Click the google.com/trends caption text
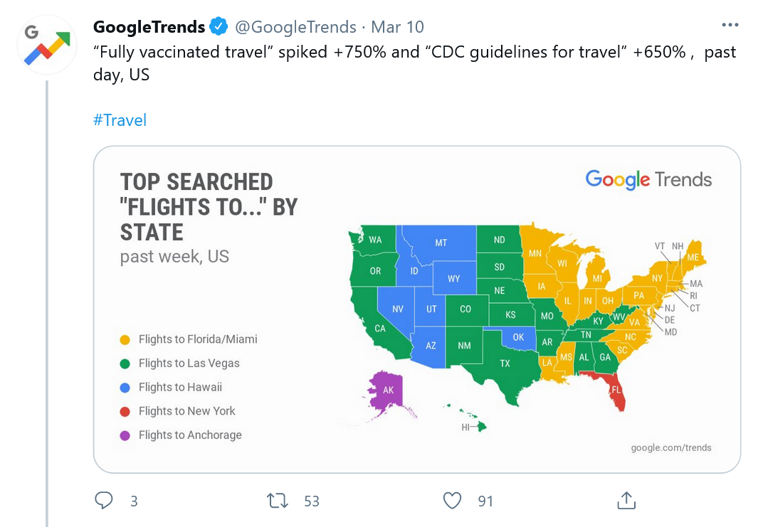The image size is (758, 532). click(x=671, y=447)
